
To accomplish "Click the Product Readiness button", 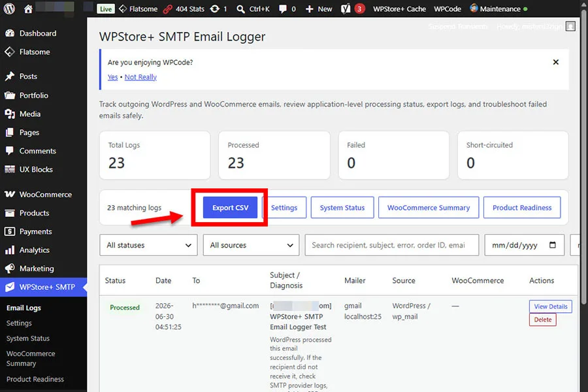I will point(522,208).
